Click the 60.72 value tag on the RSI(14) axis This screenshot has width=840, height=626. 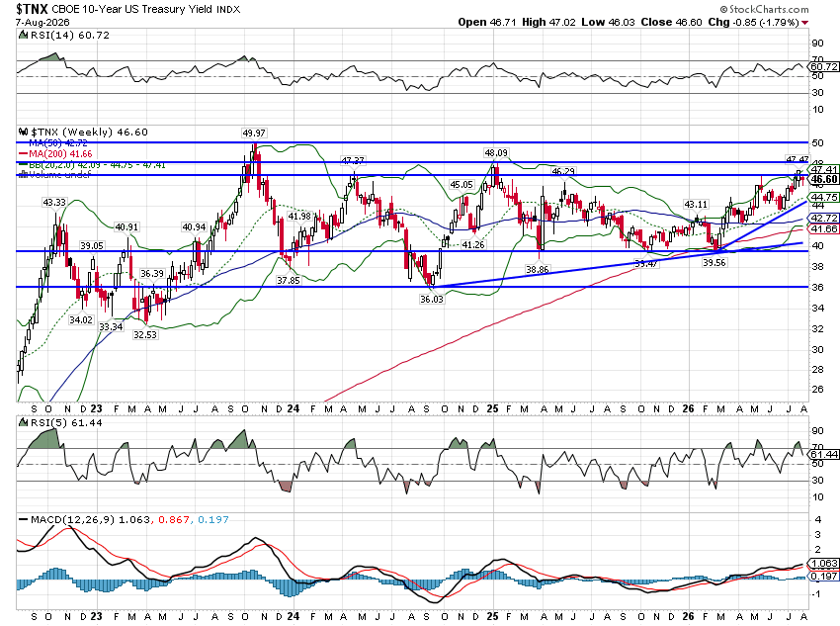(823, 66)
